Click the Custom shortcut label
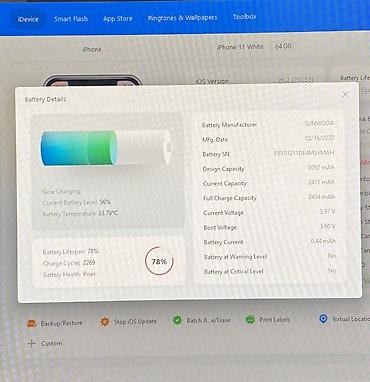 pyautogui.click(x=51, y=343)
